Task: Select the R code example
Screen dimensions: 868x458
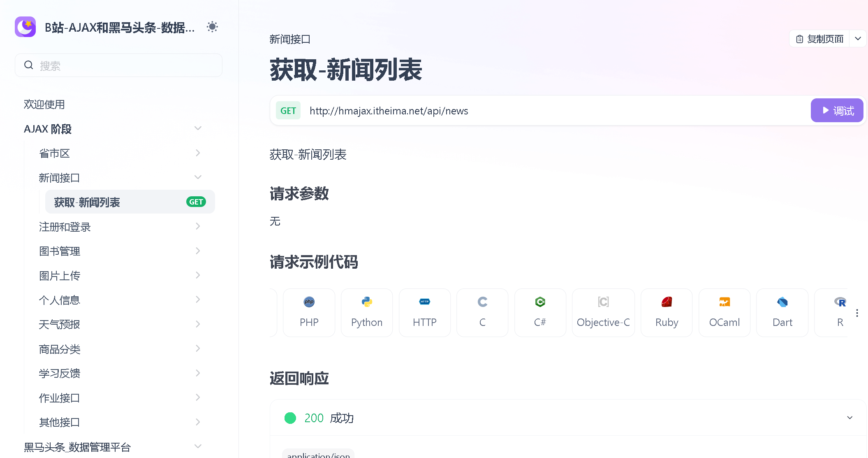Action: [831, 313]
